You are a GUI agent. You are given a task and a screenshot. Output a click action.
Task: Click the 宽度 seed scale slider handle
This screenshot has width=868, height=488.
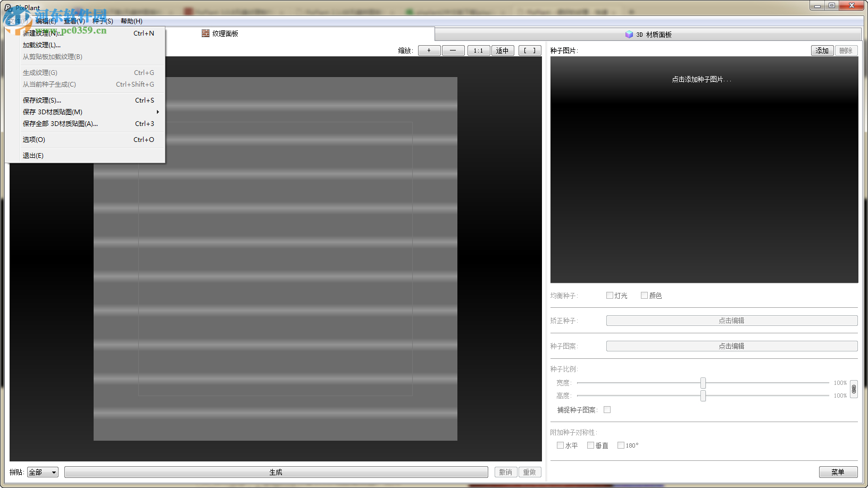point(703,383)
